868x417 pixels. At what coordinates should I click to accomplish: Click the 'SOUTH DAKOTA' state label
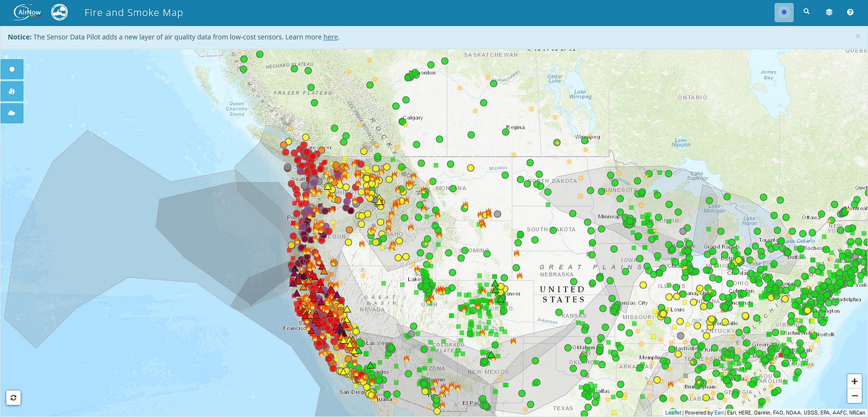551,229
